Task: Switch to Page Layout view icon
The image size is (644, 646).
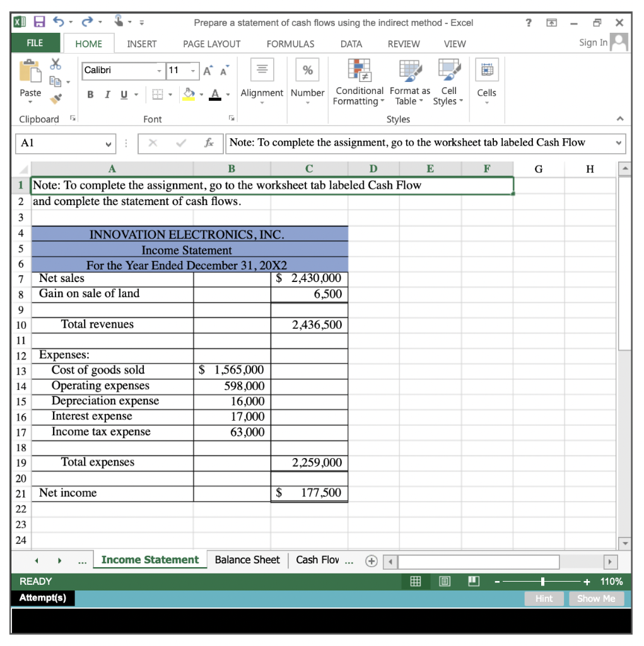Action: pyautogui.click(x=445, y=581)
